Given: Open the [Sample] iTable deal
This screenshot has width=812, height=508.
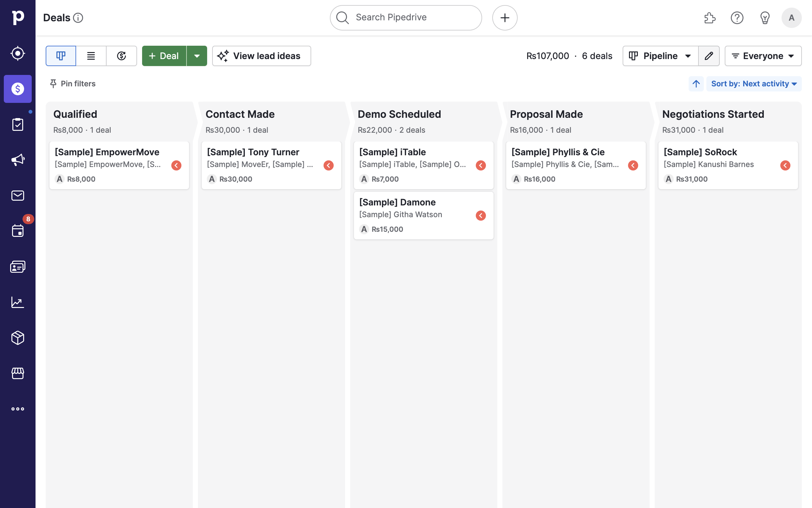Looking at the screenshot, I should point(423,165).
